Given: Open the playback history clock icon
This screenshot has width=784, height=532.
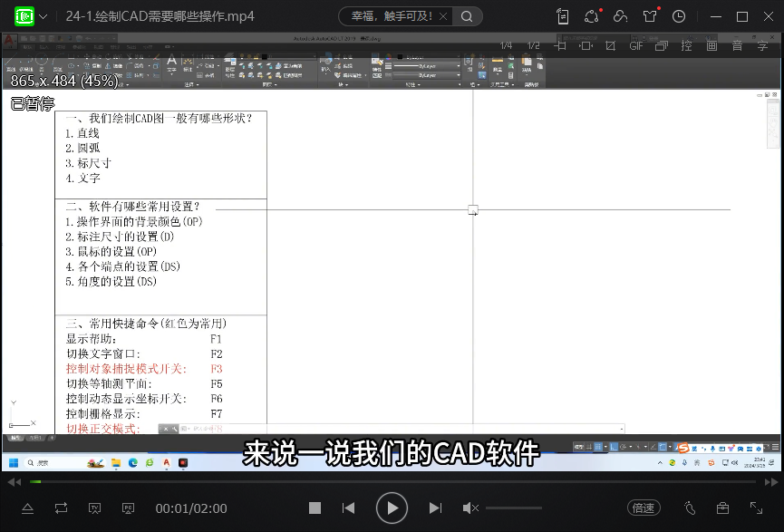Looking at the screenshot, I should tap(679, 16).
